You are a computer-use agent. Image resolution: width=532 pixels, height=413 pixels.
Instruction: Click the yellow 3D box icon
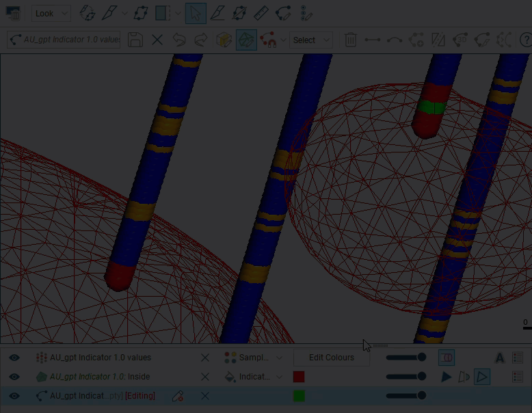224,40
